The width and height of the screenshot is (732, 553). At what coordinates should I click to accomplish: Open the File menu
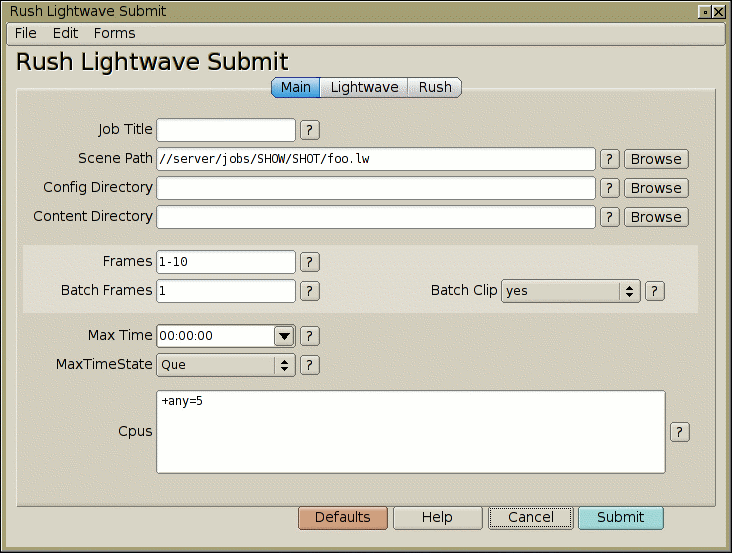[x=26, y=33]
